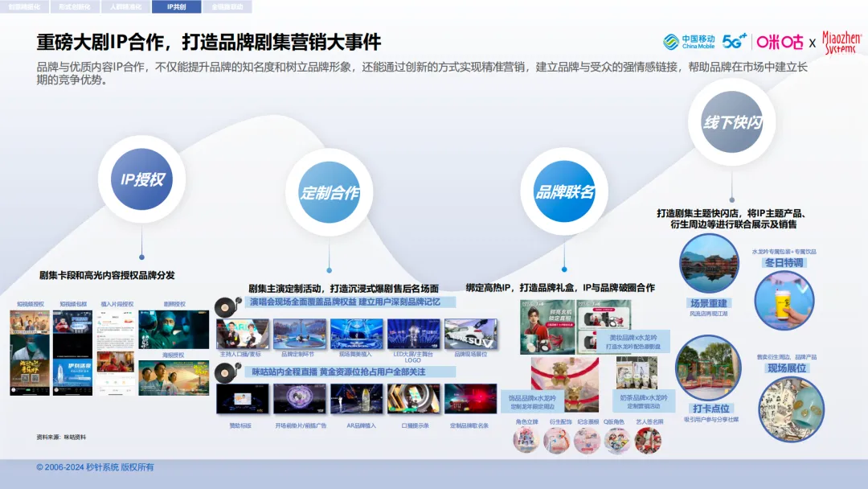This screenshot has width=868, height=489.
Task: Select the 品牌联名 circle icon
Action: [x=564, y=191]
